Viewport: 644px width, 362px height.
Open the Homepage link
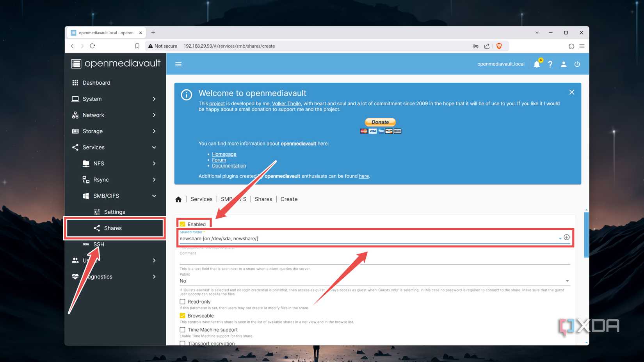pyautogui.click(x=224, y=154)
